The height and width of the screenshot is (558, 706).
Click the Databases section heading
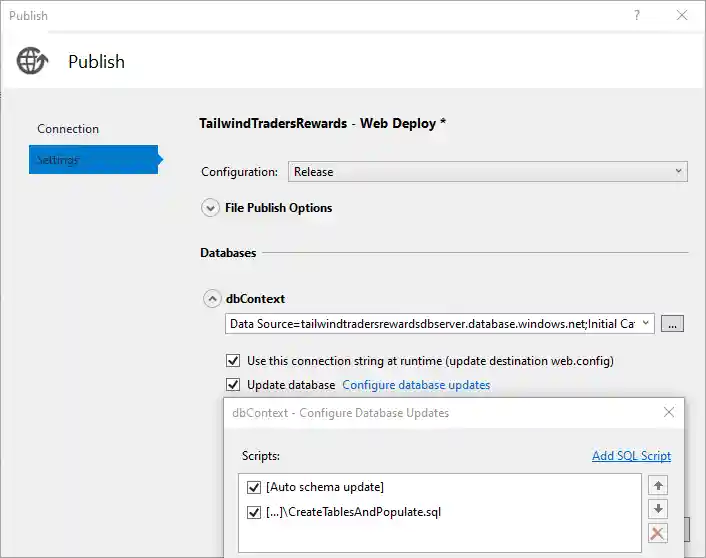tap(228, 253)
